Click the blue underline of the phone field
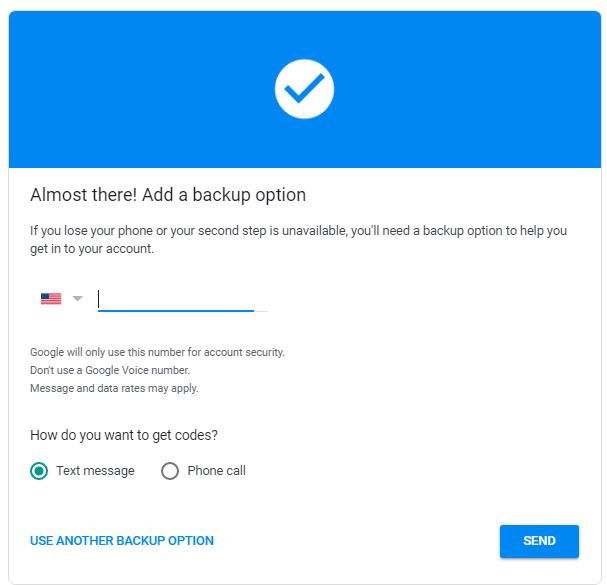607x585 pixels. click(x=176, y=311)
